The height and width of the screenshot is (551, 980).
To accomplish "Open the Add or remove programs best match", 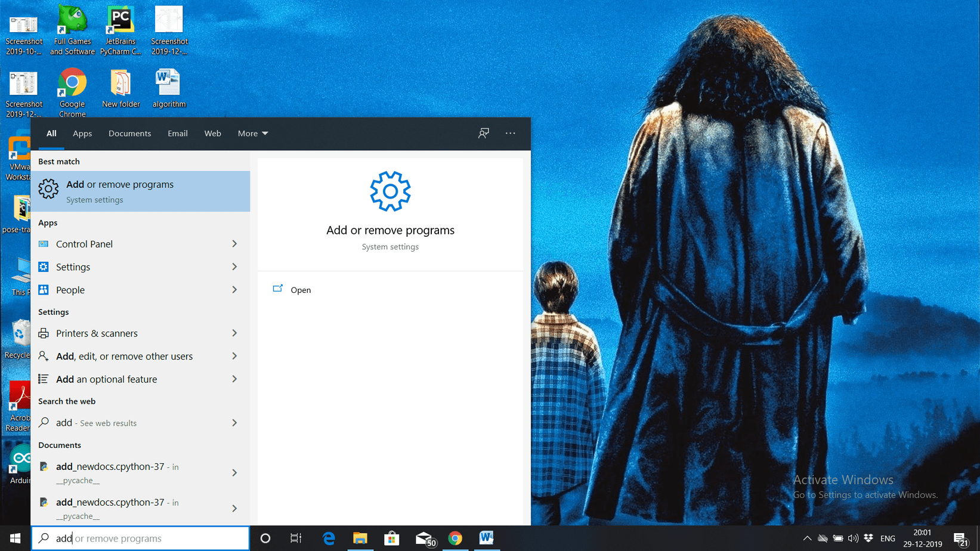I will pos(141,191).
